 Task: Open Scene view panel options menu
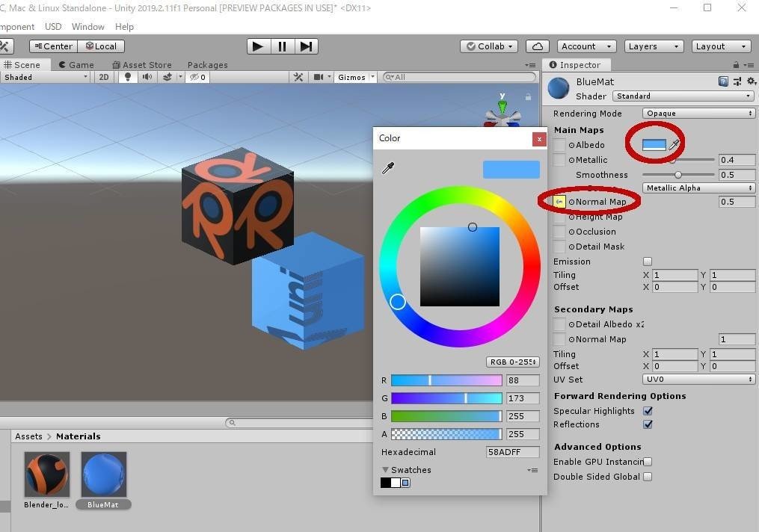pyautogui.click(x=530, y=65)
